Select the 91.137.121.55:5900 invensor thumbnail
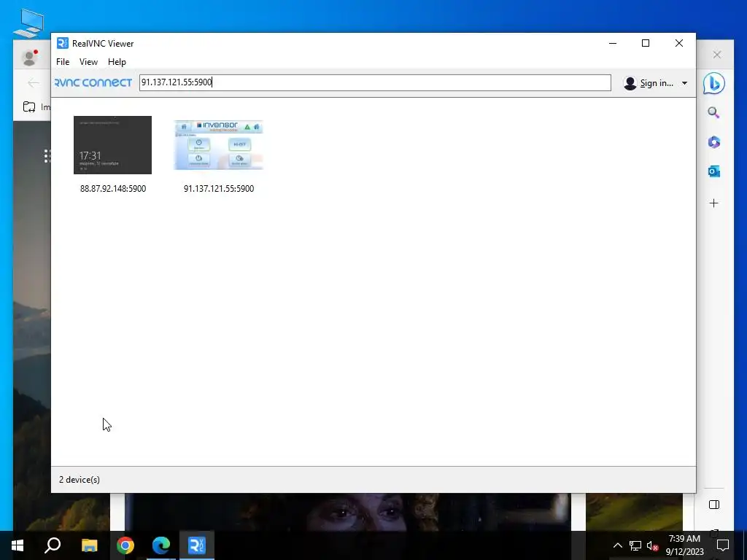This screenshot has width=747, height=560. click(219, 145)
